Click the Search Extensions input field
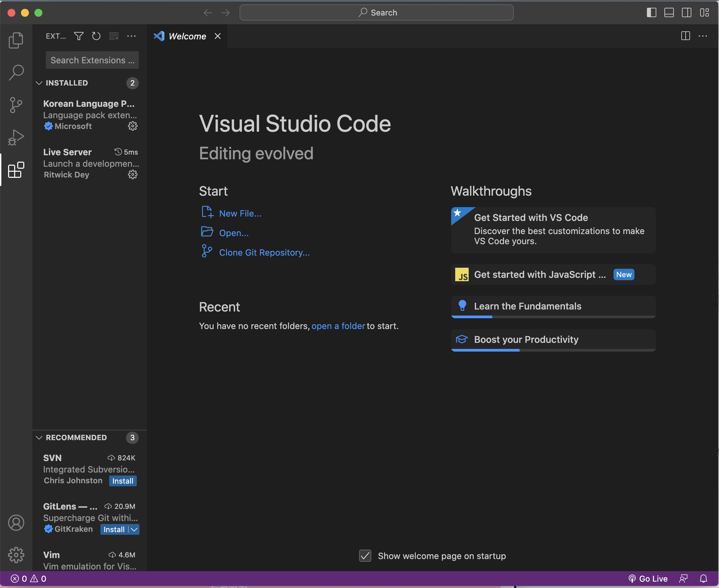This screenshot has width=719, height=588. (92, 60)
